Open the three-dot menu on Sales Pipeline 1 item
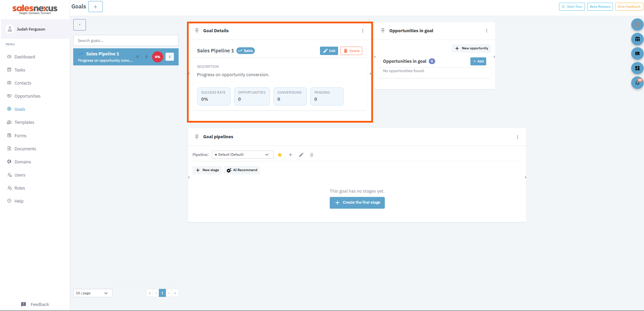644x311 pixels. [170, 57]
